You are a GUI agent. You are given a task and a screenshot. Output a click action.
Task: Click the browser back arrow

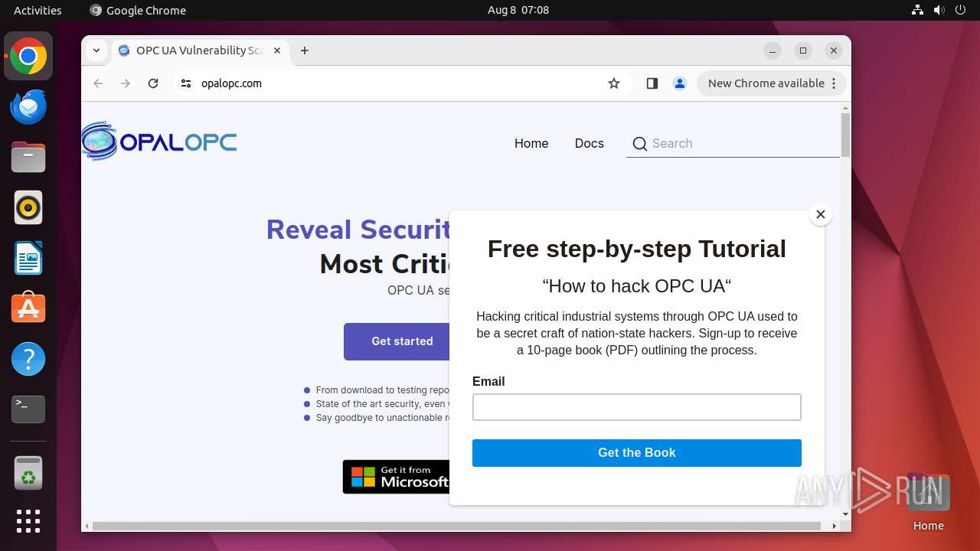click(x=98, y=83)
